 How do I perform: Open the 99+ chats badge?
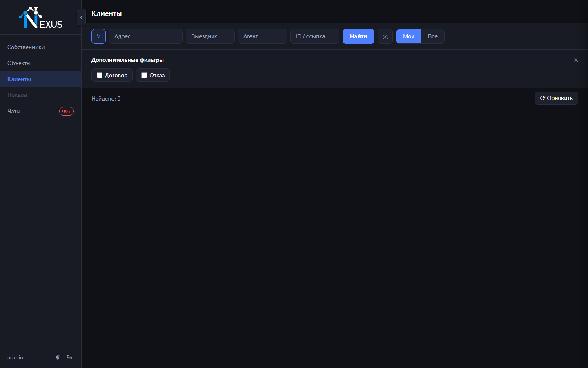(67, 111)
